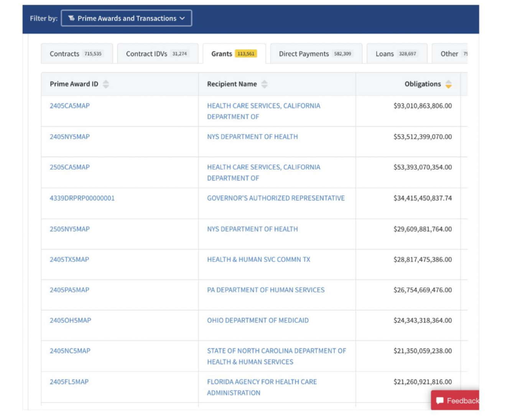Sort by Recipient Name column arrows
Image resolution: width=515 pixels, height=420 pixels.
point(265,84)
